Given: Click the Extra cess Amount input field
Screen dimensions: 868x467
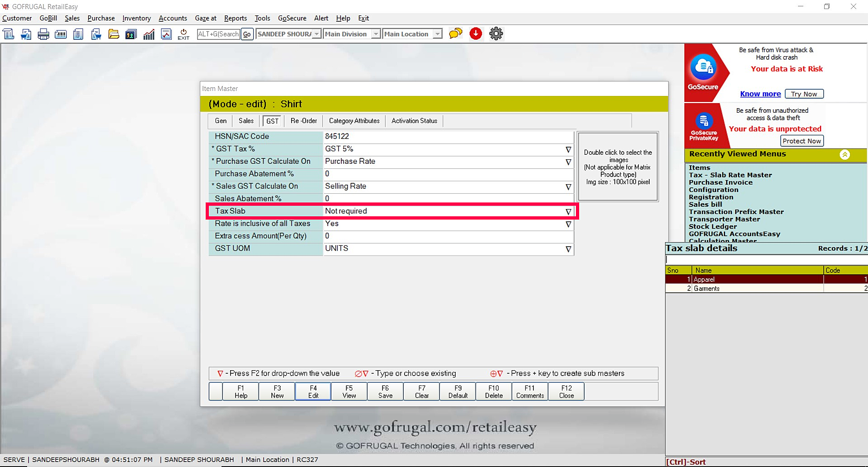Looking at the screenshot, I should [x=448, y=236].
